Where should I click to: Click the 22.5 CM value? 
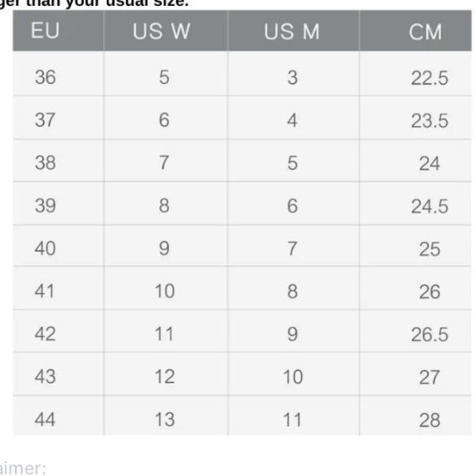430,78
